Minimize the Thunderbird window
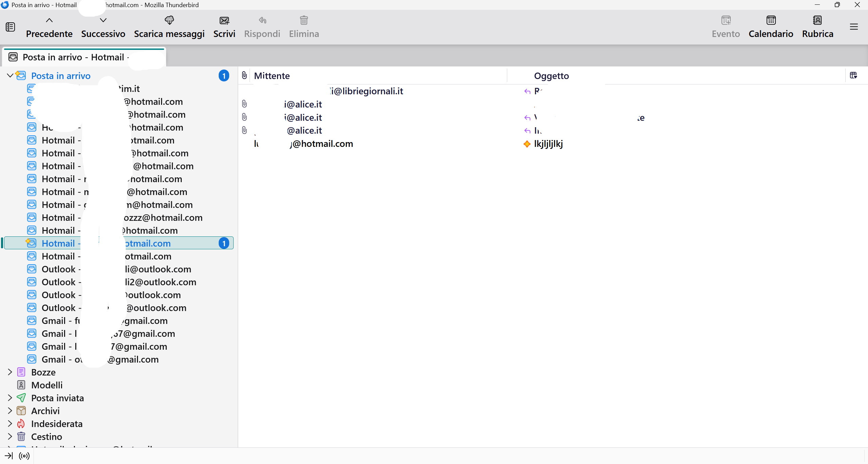 coord(817,5)
